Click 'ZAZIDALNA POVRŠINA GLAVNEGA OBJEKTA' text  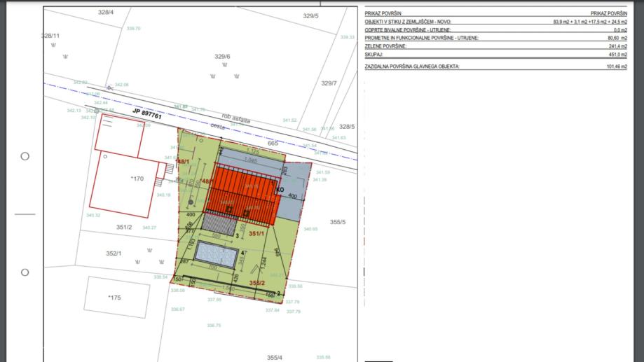pyautogui.click(x=411, y=66)
